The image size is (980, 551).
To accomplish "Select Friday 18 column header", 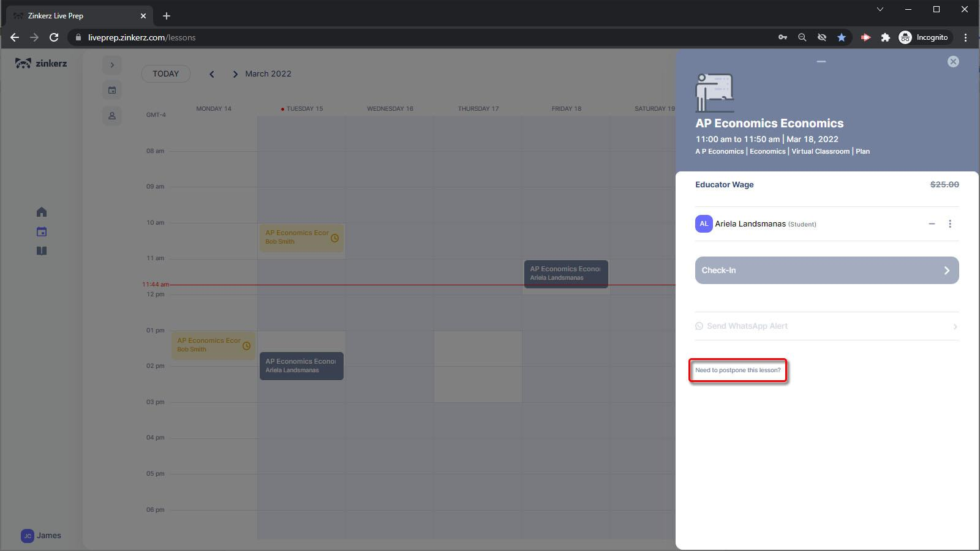I will pyautogui.click(x=567, y=109).
